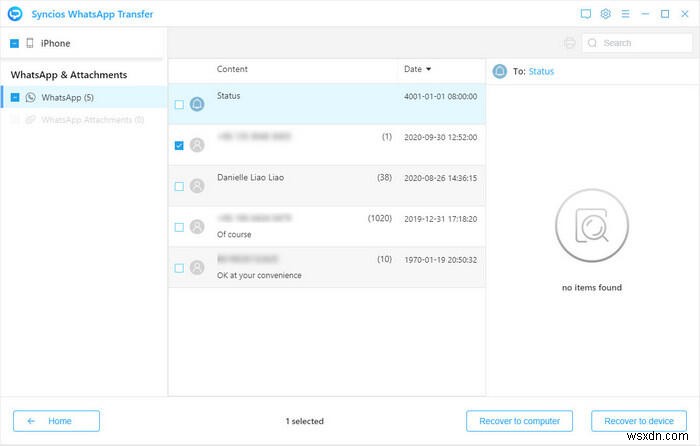Image resolution: width=700 pixels, height=446 pixels.
Task: Uncheck the 2020-09-30 conversation checkbox
Action: click(x=179, y=146)
